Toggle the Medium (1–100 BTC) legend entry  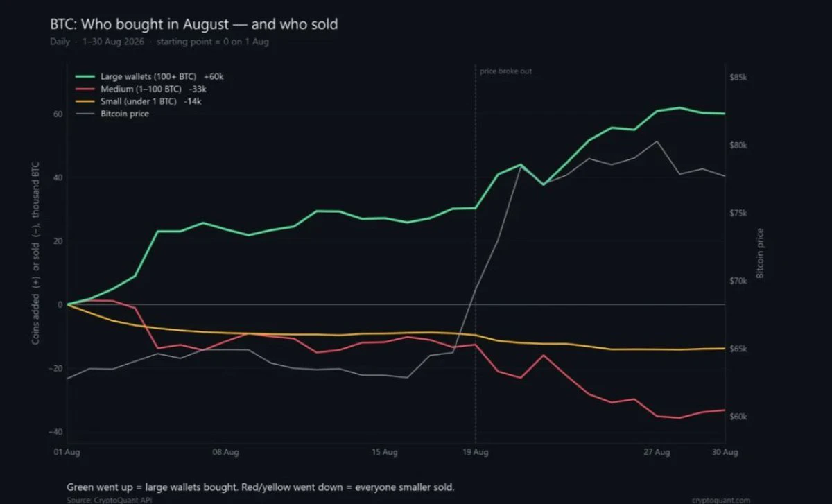[x=151, y=88]
